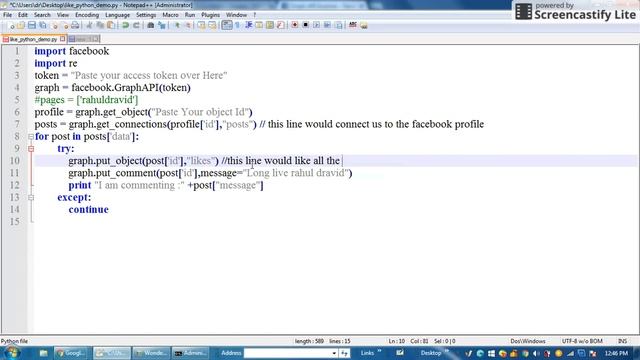Open the Address bar dropdown arrow
This screenshot has width=640, height=360.
tap(334, 353)
